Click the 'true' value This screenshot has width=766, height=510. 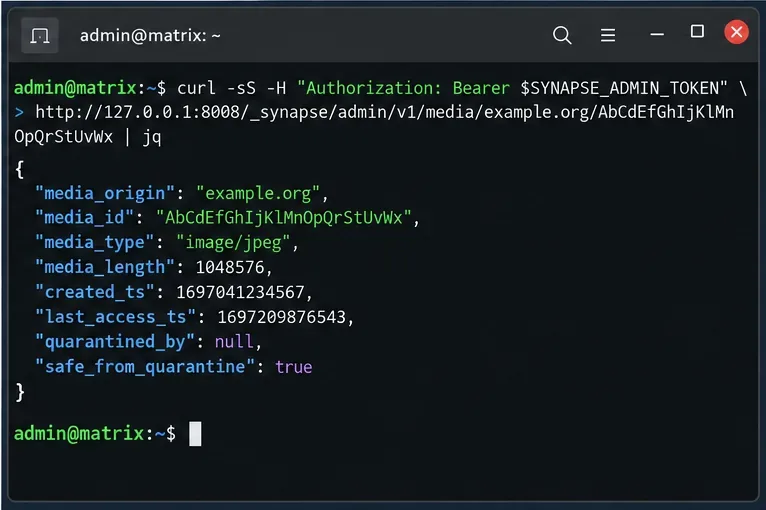294,367
